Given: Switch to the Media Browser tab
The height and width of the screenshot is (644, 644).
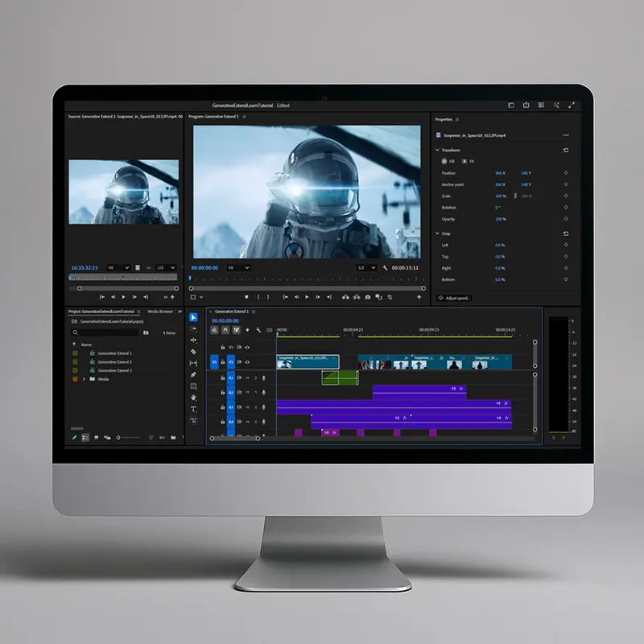Looking at the screenshot, I should pos(159,311).
